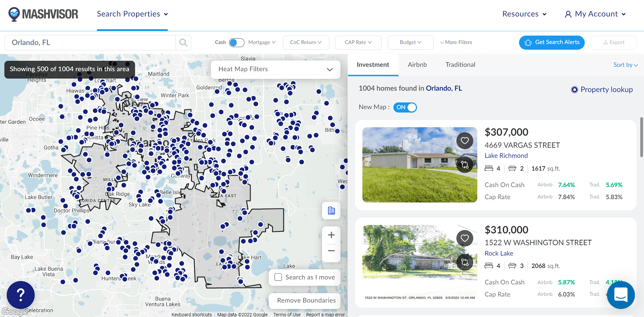644x317 pixels.
Task: Click the Lake Richmond neighborhood link
Action: click(506, 156)
